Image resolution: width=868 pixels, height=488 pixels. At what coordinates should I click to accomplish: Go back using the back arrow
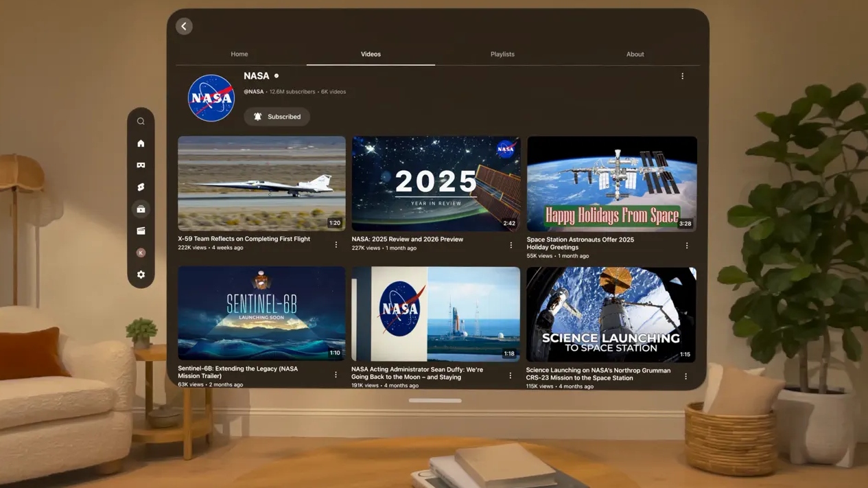point(183,25)
